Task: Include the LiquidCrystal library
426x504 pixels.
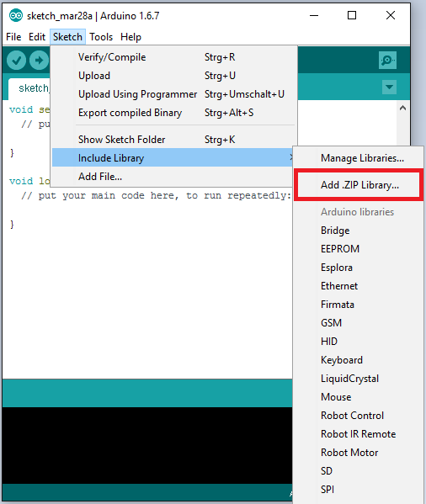Action: pos(358,379)
